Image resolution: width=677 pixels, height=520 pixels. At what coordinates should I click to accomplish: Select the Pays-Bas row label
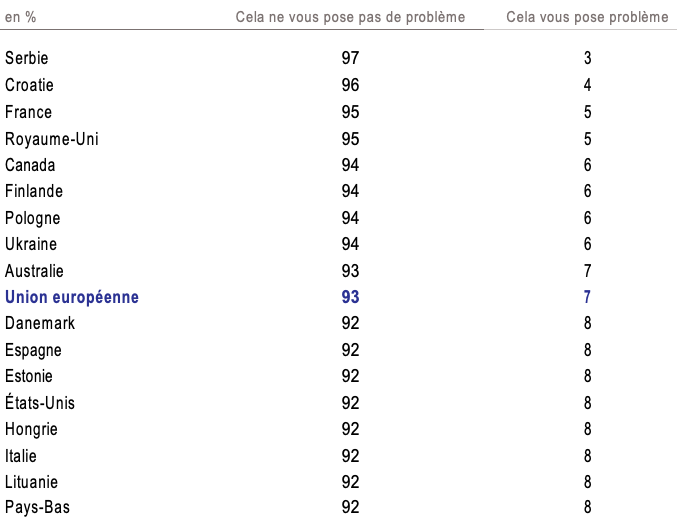click(x=38, y=507)
